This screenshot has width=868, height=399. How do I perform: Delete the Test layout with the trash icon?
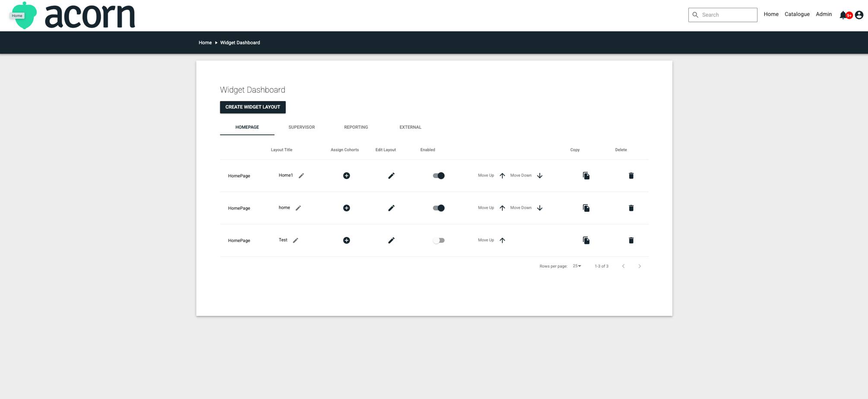(x=631, y=240)
